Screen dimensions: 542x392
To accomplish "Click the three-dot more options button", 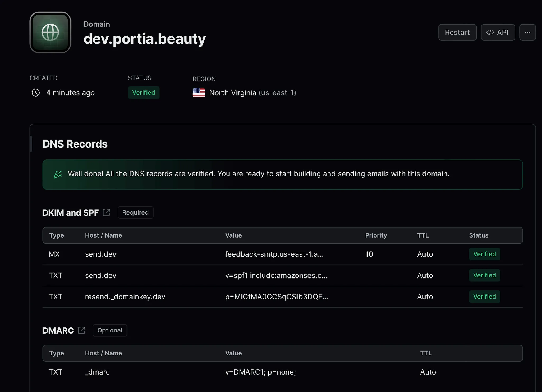I will (x=527, y=32).
